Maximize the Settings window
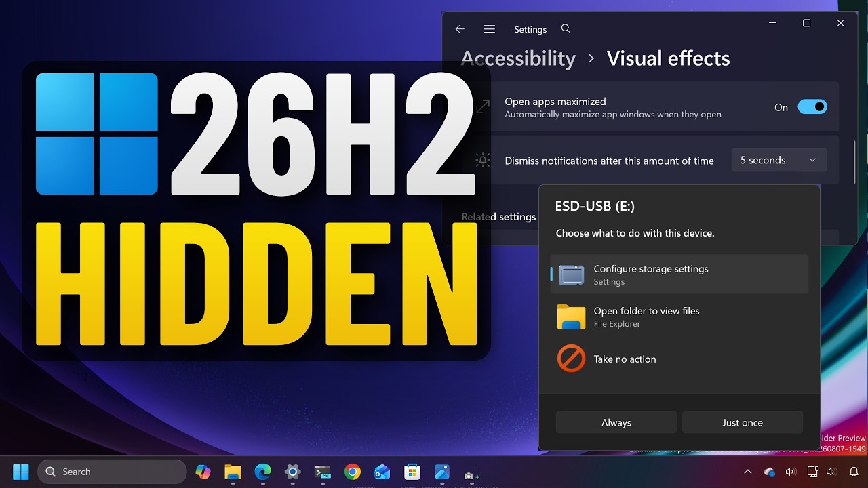 click(x=806, y=23)
